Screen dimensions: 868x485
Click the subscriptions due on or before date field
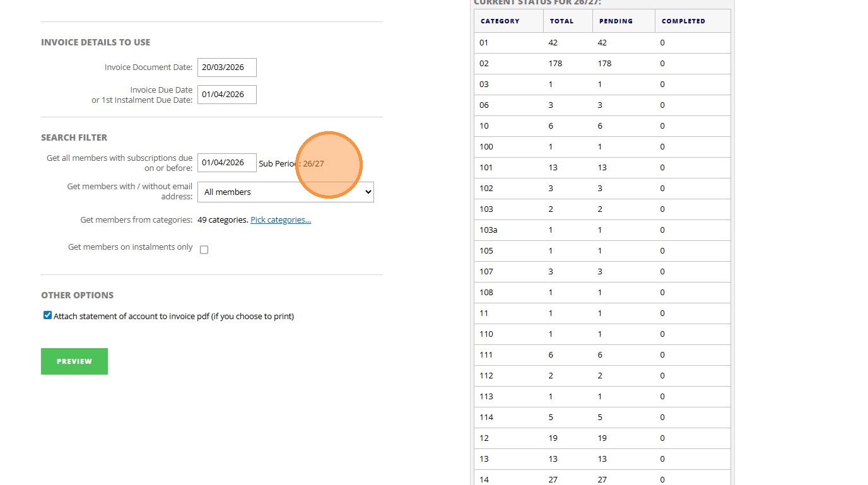click(x=226, y=163)
